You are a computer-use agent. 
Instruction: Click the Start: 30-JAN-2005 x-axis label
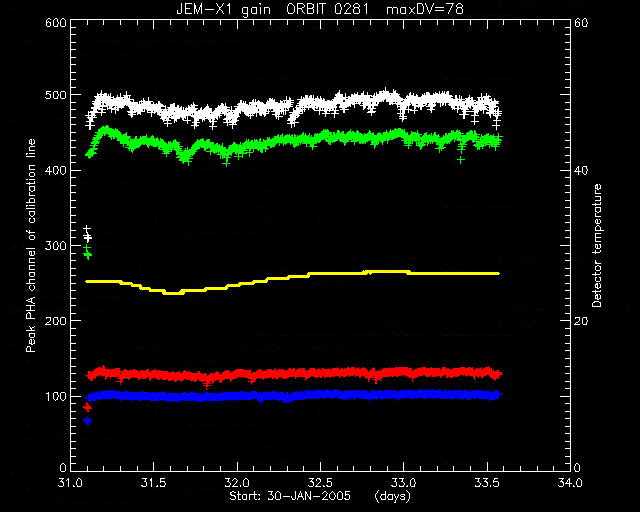pyautogui.click(x=290, y=496)
